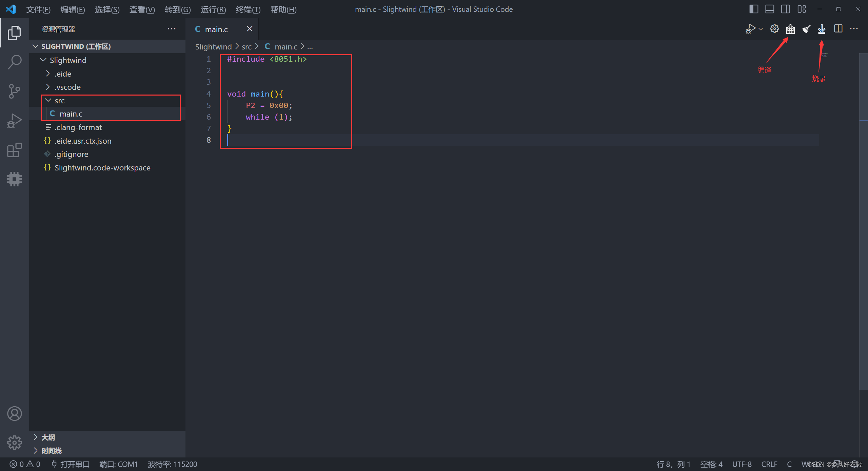Open the Run and Debug view
Viewport: 868px width, 471px height.
[x=14, y=121]
